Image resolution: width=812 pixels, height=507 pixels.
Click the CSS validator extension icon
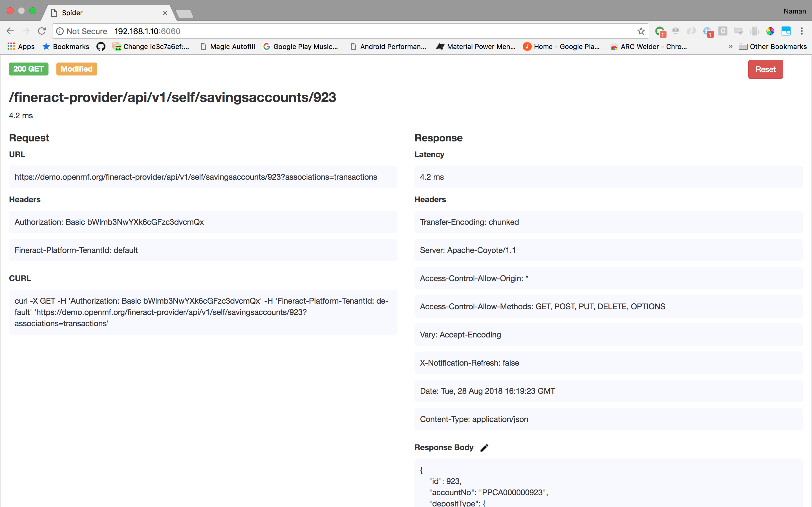click(738, 31)
